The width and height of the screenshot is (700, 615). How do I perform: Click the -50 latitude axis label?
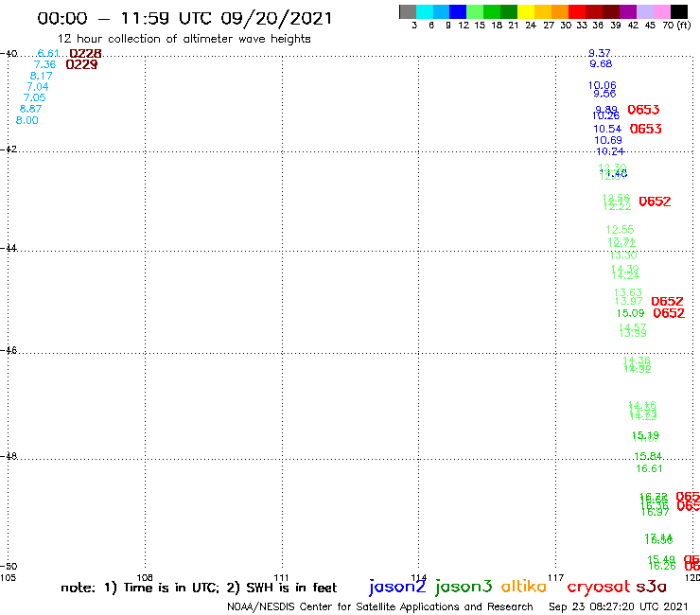(x=9, y=567)
